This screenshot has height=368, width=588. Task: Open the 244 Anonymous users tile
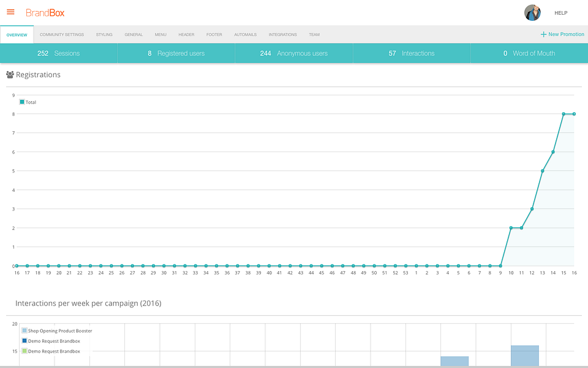294,53
